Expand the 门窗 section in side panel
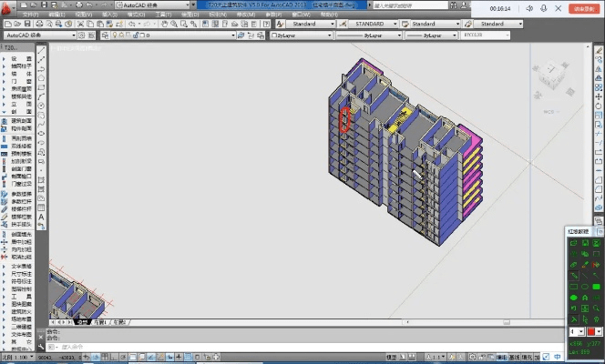This screenshot has height=364, width=605. tap(22, 81)
